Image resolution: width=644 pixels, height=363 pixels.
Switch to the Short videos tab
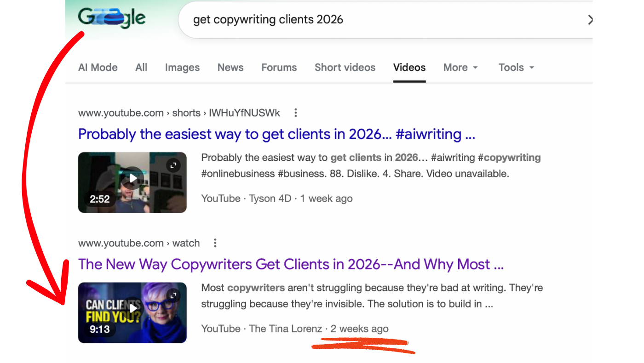pyautogui.click(x=345, y=68)
